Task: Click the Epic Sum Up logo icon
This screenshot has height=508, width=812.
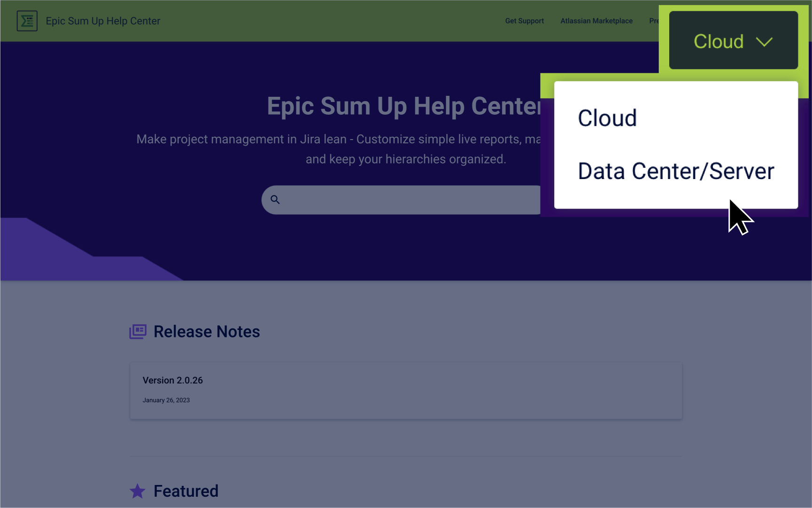Action: point(27,21)
